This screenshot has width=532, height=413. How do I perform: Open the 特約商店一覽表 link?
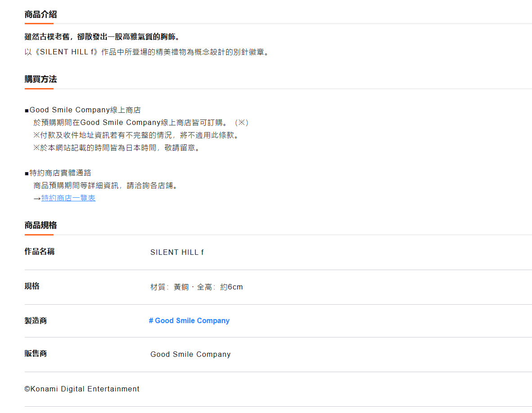68,198
